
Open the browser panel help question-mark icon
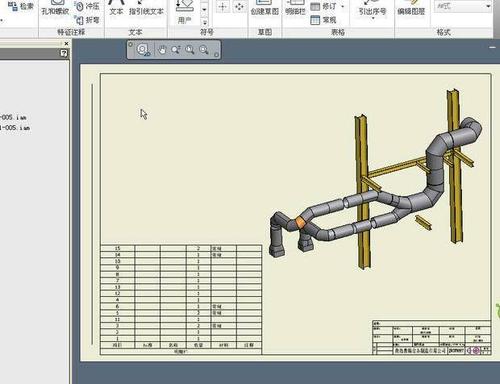coord(64,53)
